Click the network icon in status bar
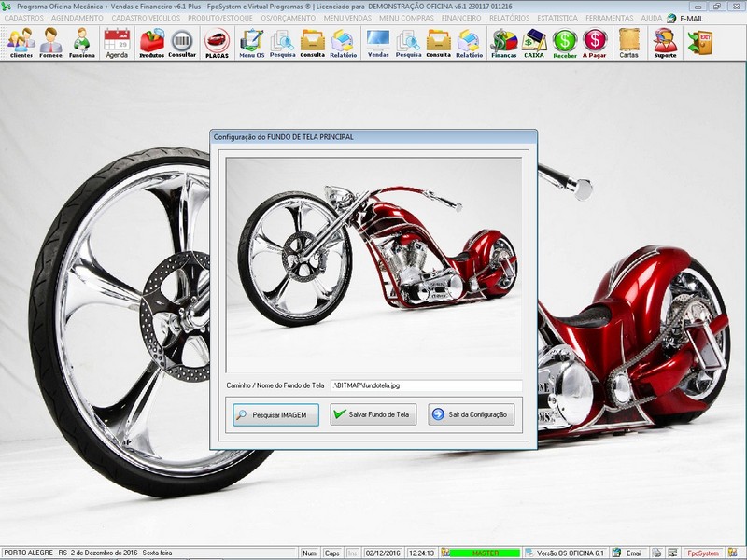This screenshot has width=747, height=560. [672, 553]
